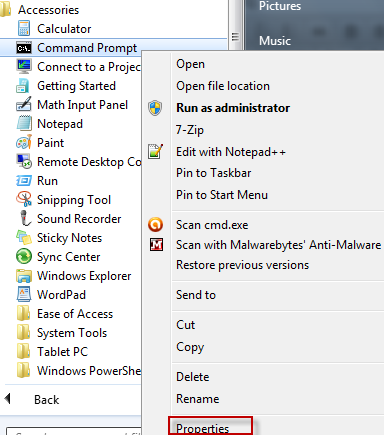Viewport: 384px width, 435px height.
Task: Click the Getting Started icon
Action: coord(23,86)
